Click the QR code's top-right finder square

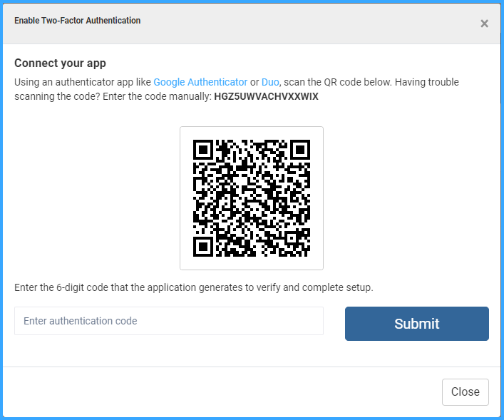(300, 150)
